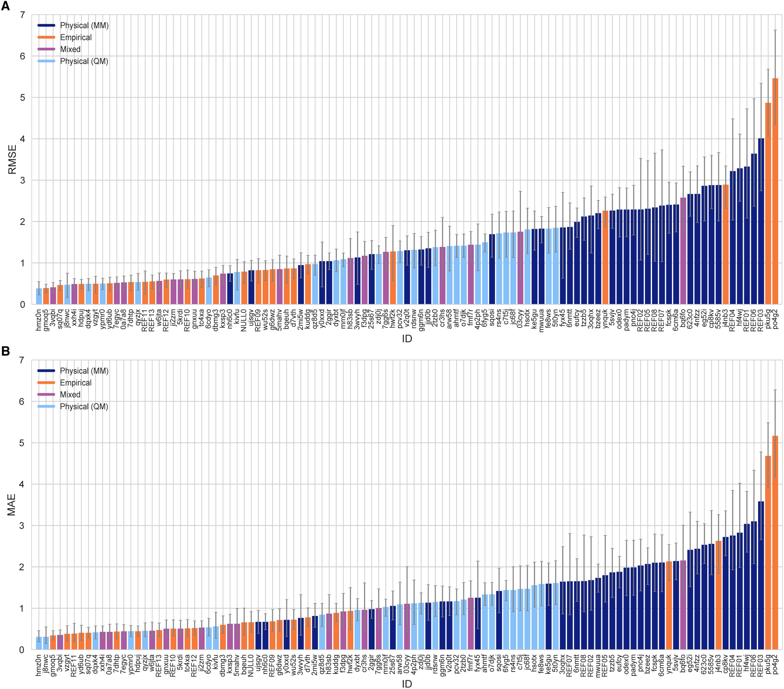Screen dimensions: 784x689
Task: Select 'Mixed' legend text in the MAE chart
Action: coord(70,394)
